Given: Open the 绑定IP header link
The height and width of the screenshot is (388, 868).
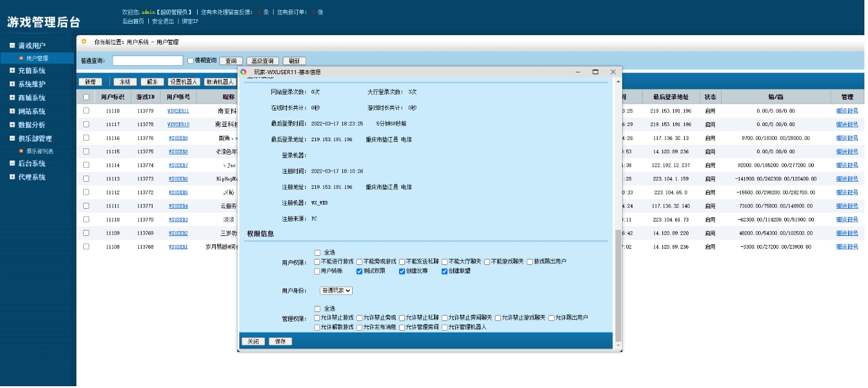Looking at the screenshot, I should (190, 21).
